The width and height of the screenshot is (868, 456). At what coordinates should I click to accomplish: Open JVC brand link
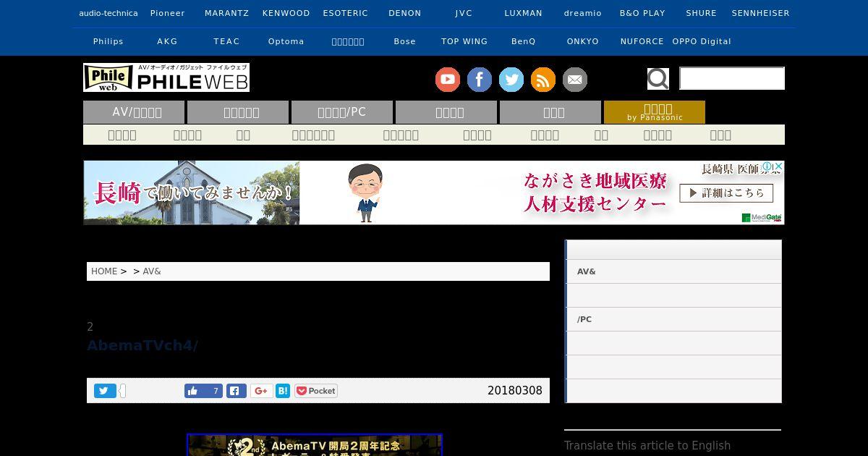point(464,13)
